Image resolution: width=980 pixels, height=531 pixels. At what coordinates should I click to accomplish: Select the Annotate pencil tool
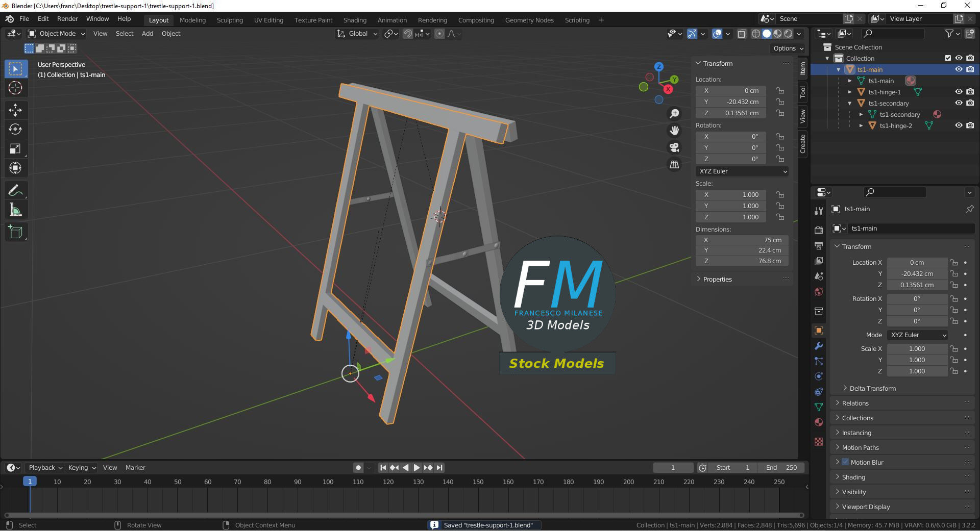point(15,191)
